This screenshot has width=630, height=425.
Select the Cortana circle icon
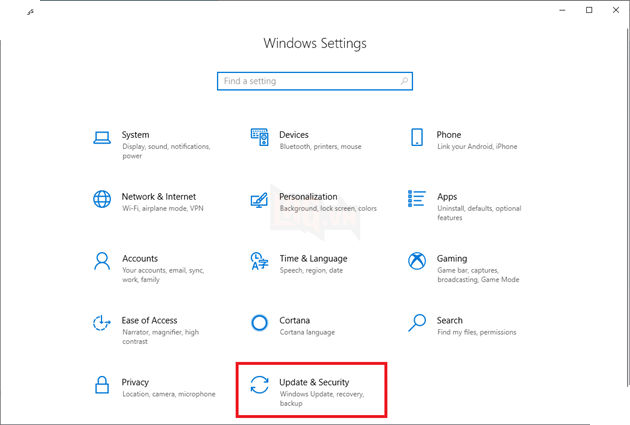(260, 323)
